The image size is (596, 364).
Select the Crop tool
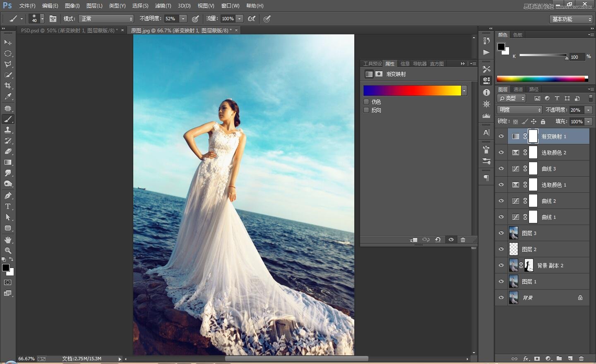(x=8, y=86)
